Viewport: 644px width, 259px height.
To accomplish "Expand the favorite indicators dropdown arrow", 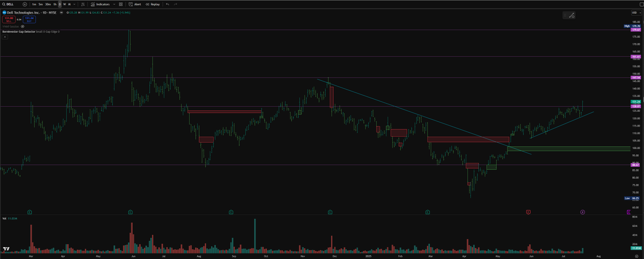I will (x=114, y=4).
